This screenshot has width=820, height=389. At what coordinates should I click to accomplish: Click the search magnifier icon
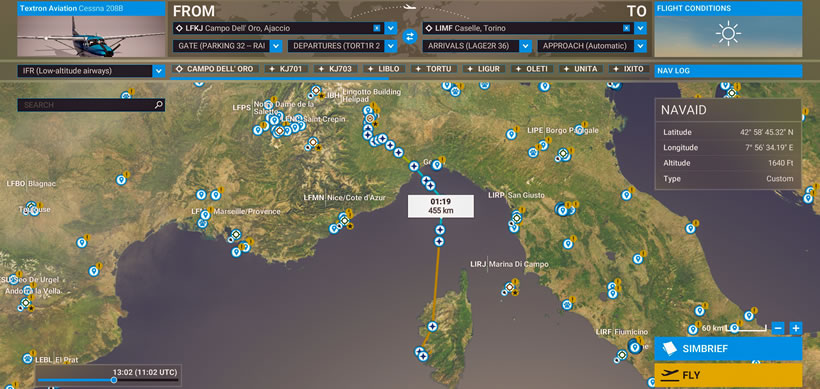[x=159, y=105]
